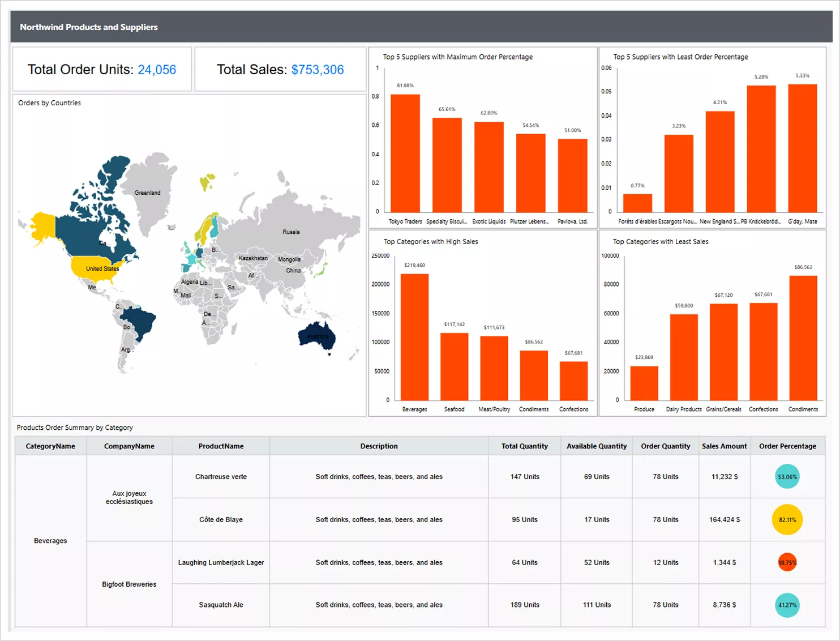Image resolution: width=840 pixels, height=641 pixels.
Task: Select the Beverages bar in high sales chart
Action: coord(414,337)
